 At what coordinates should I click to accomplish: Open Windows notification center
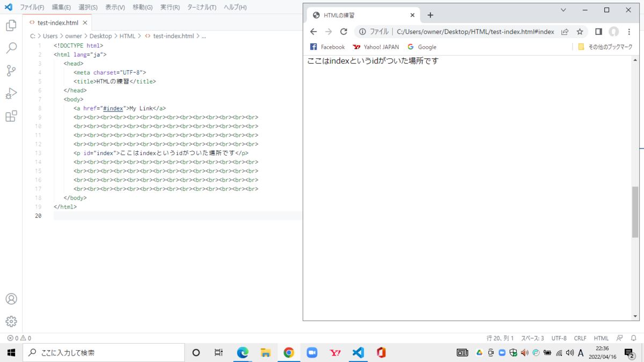pos(630,352)
